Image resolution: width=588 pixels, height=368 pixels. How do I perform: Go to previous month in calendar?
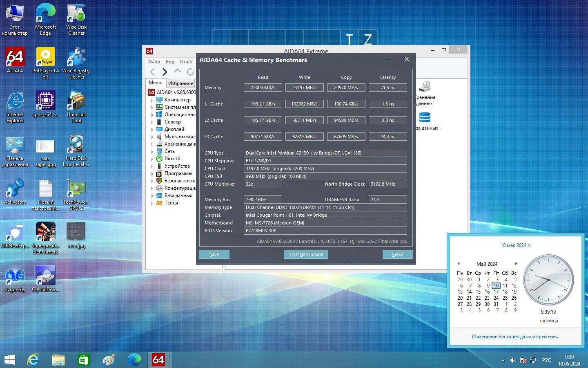(459, 264)
